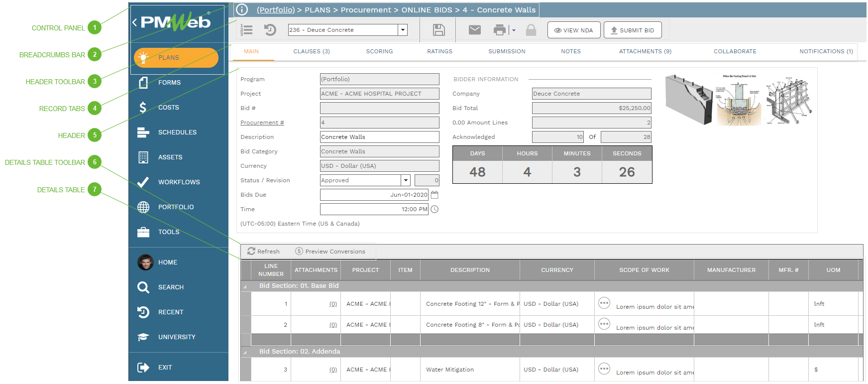
Task: Click the numbered list icon in toolbar
Action: (x=246, y=30)
